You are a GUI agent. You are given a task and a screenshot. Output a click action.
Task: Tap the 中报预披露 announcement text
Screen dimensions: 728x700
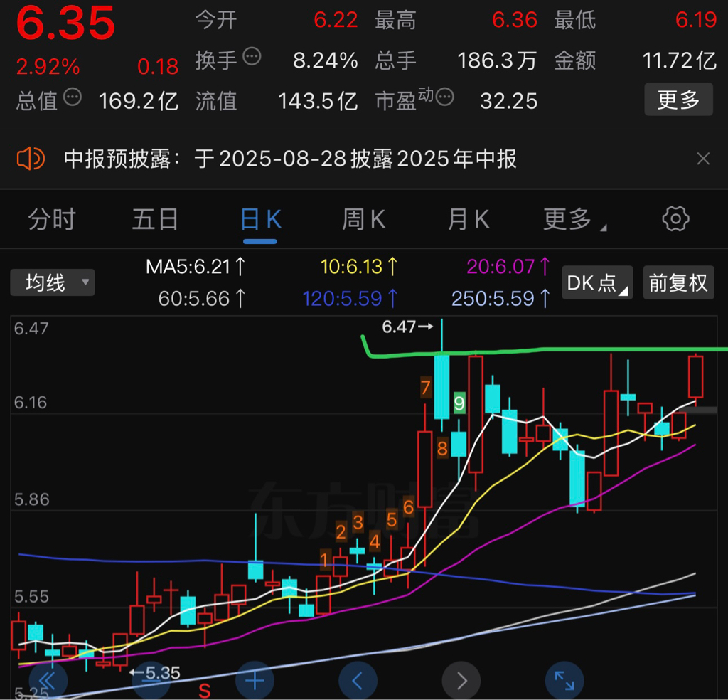(290, 159)
